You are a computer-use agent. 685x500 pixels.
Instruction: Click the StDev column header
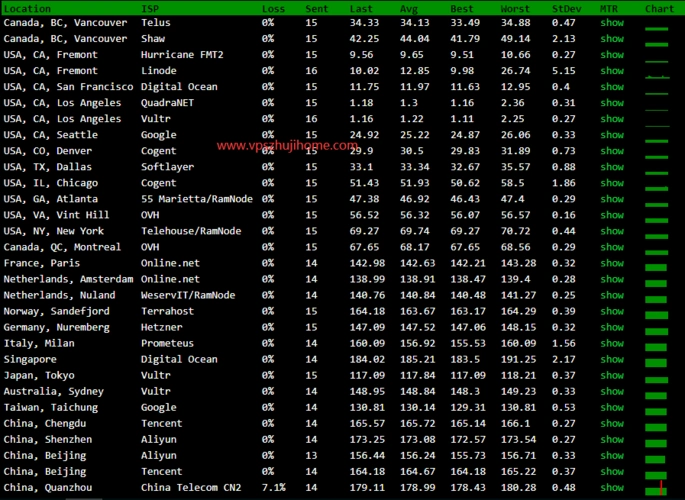point(566,8)
